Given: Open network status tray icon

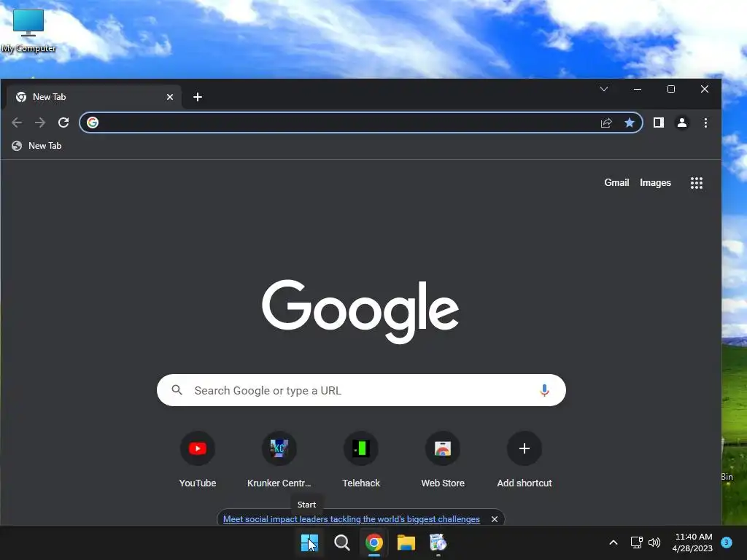Looking at the screenshot, I should click(636, 542).
